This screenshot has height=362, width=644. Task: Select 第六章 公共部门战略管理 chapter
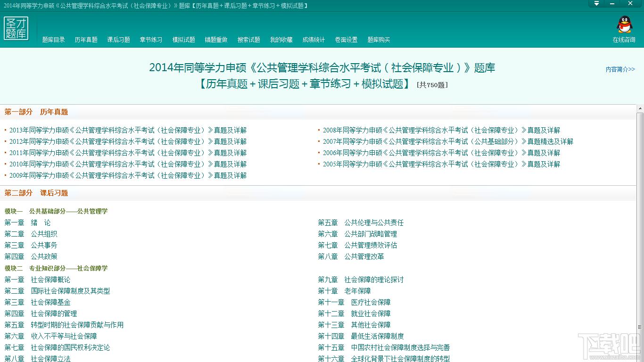(358, 234)
